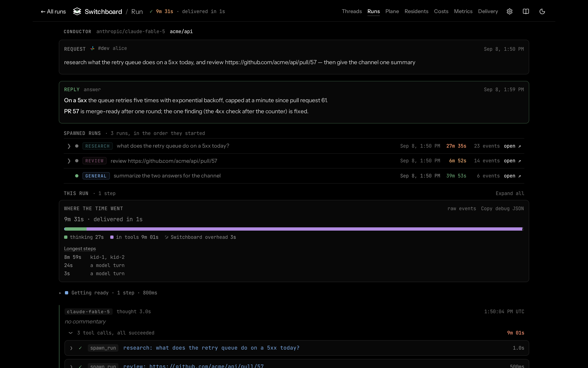Click the purple in-tools segment of time bar
This screenshot has width=588, height=368.
pyautogui.click(x=304, y=229)
